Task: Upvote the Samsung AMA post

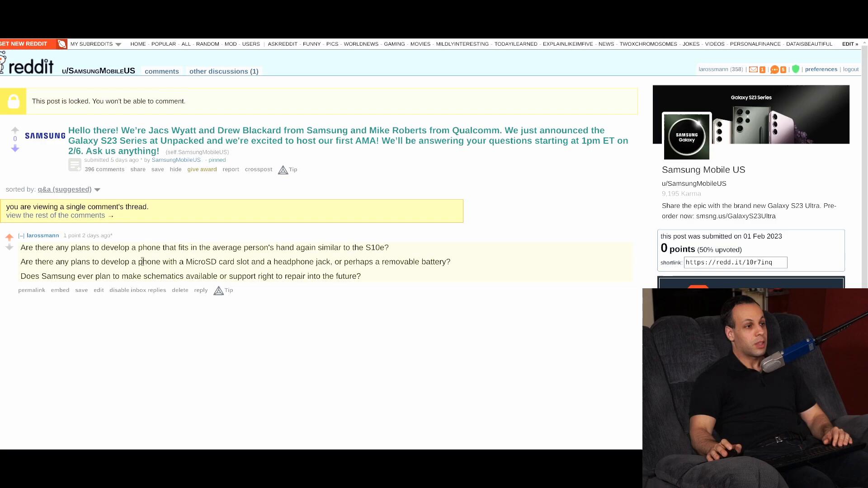Action: coord(15,130)
